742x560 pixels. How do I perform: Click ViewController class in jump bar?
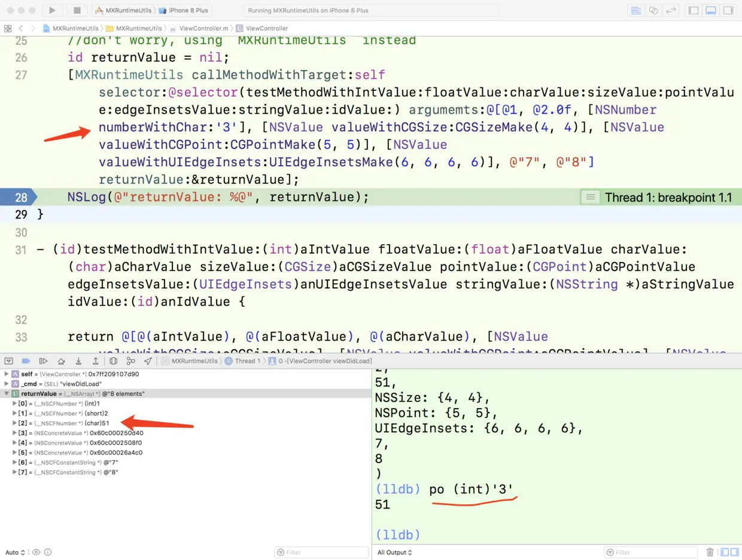click(x=262, y=28)
